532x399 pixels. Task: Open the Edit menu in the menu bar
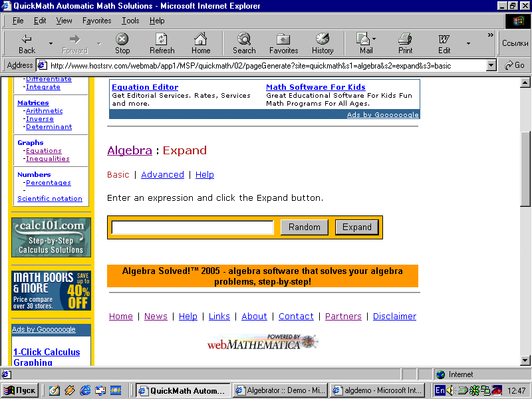pyautogui.click(x=40, y=21)
